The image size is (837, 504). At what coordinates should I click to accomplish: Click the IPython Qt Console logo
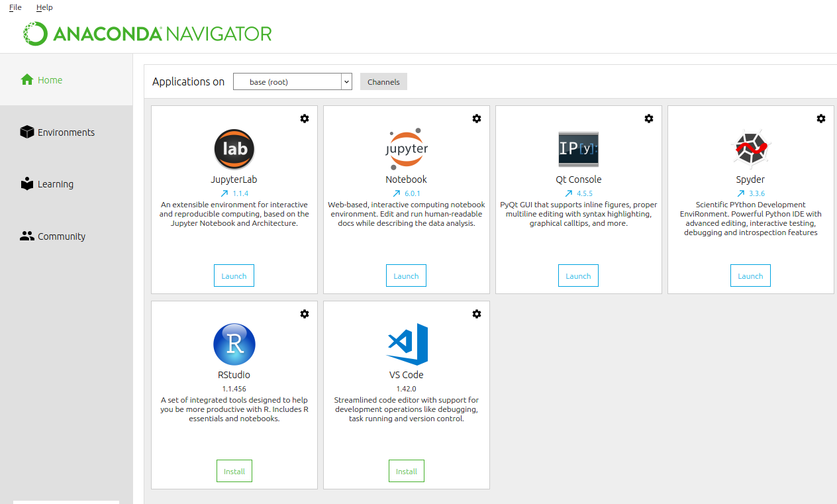(578, 149)
